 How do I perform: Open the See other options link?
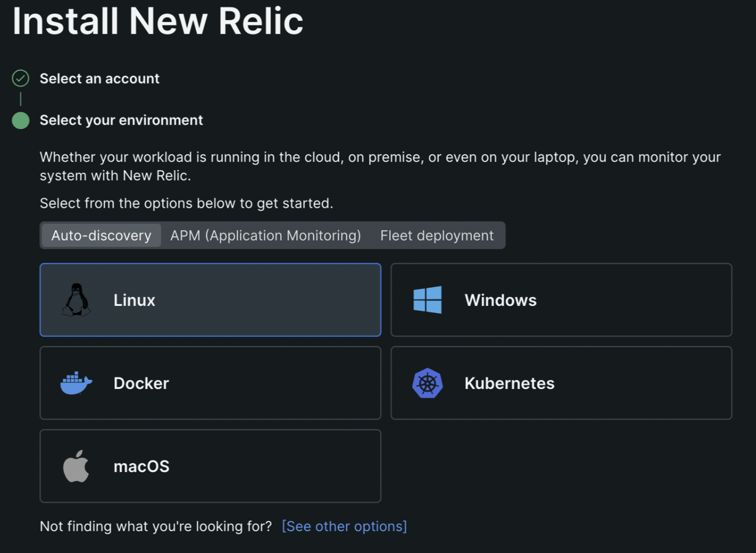[344, 526]
